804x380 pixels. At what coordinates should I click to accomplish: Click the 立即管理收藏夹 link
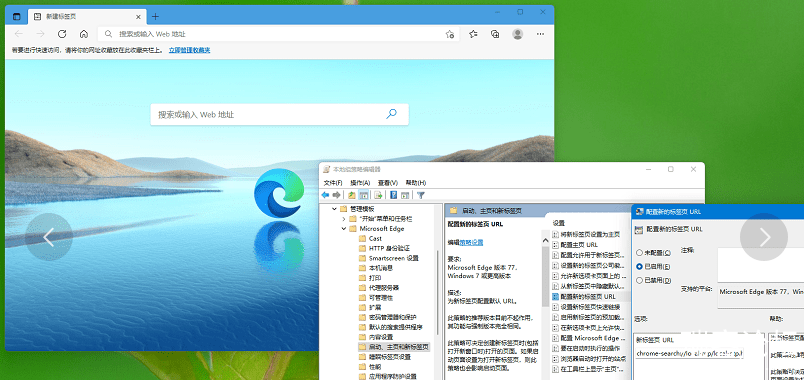click(x=189, y=50)
